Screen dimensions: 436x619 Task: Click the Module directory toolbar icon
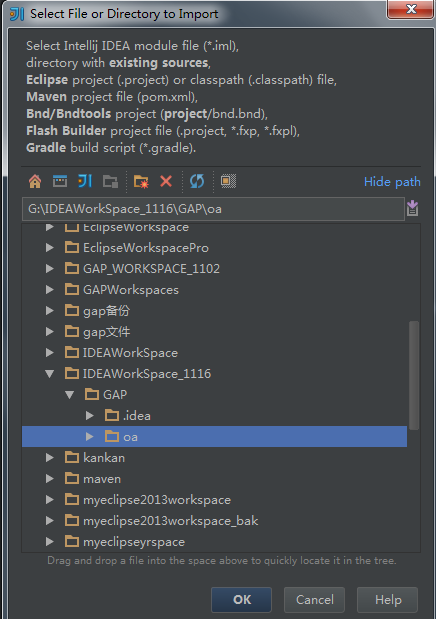coord(110,182)
